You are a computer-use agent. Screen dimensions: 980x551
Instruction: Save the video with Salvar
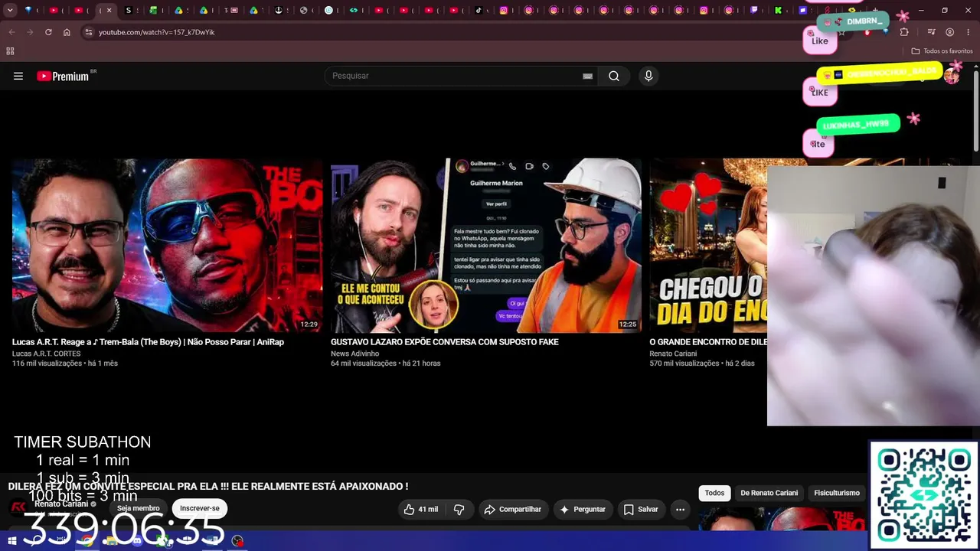click(x=640, y=510)
